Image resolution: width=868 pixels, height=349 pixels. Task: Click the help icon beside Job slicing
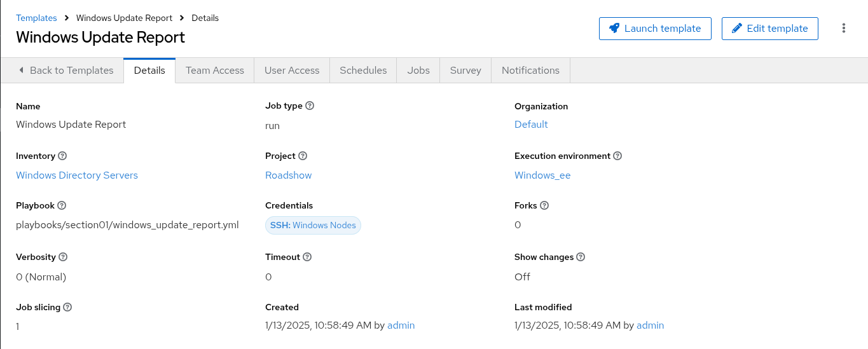click(67, 307)
